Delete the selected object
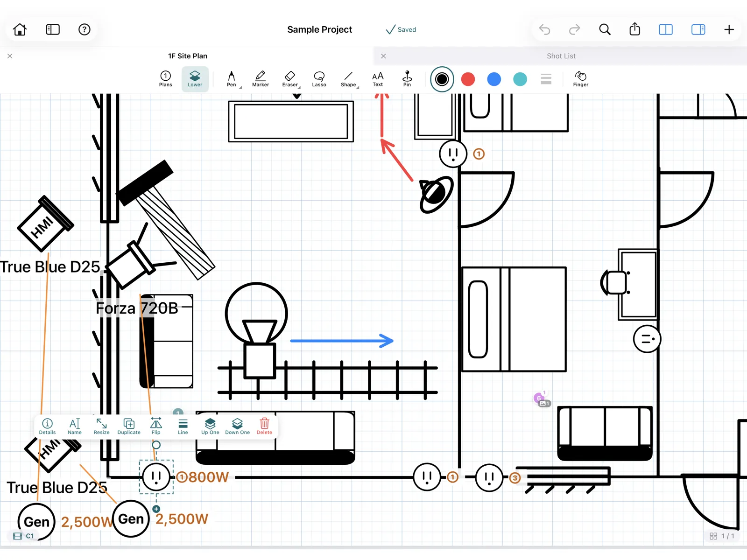 click(x=264, y=427)
